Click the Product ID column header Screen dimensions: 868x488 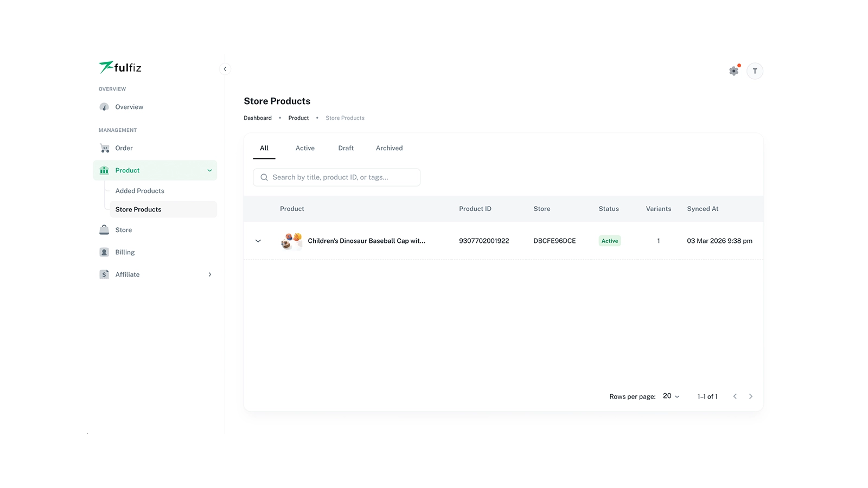(x=475, y=209)
